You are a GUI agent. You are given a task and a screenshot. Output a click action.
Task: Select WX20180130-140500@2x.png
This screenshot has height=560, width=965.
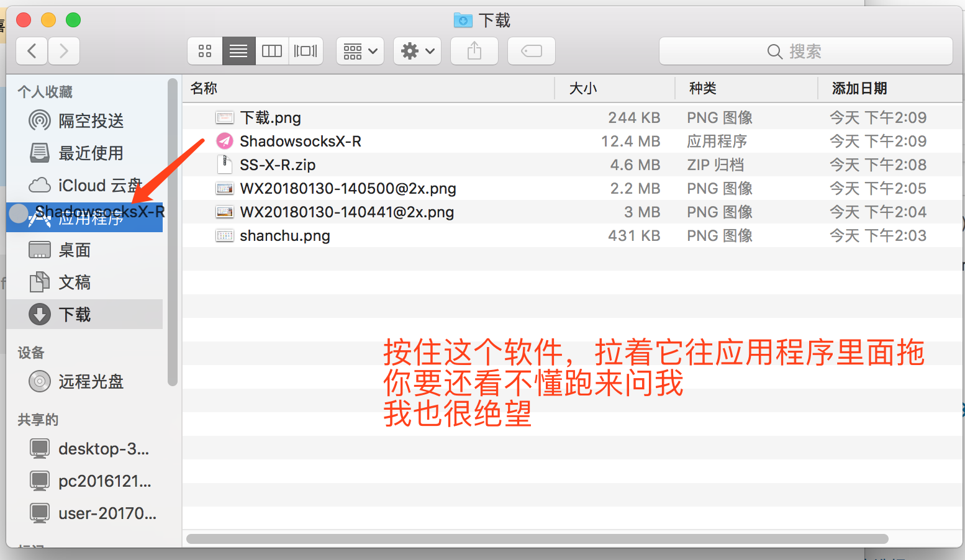tap(573, 188)
